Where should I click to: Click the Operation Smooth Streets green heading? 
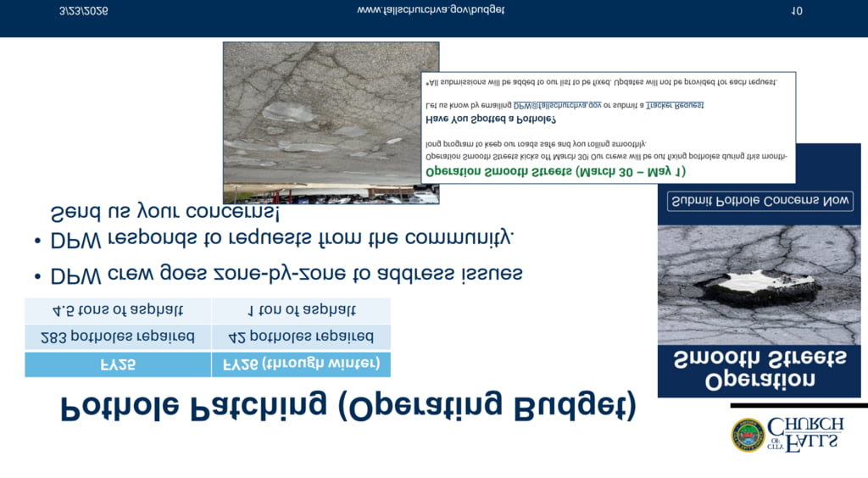[555, 171]
